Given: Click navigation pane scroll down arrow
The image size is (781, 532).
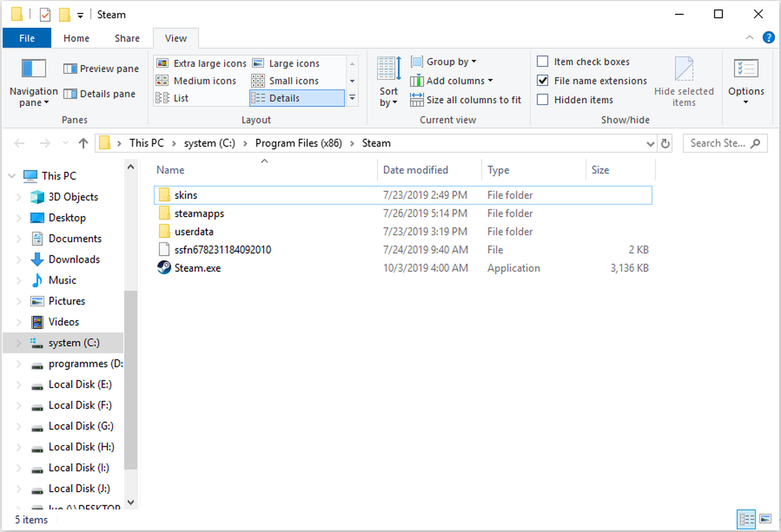Looking at the screenshot, I should (131, 502).
